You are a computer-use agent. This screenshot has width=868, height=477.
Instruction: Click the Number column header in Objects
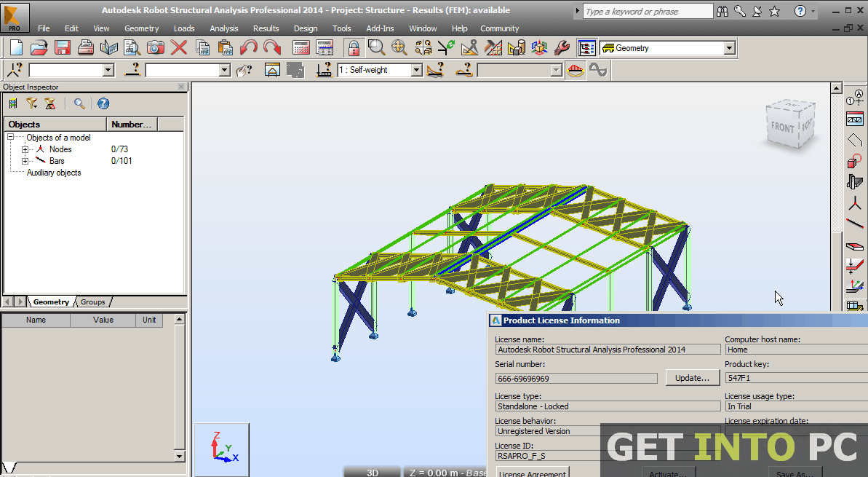(x=132, y=124)
